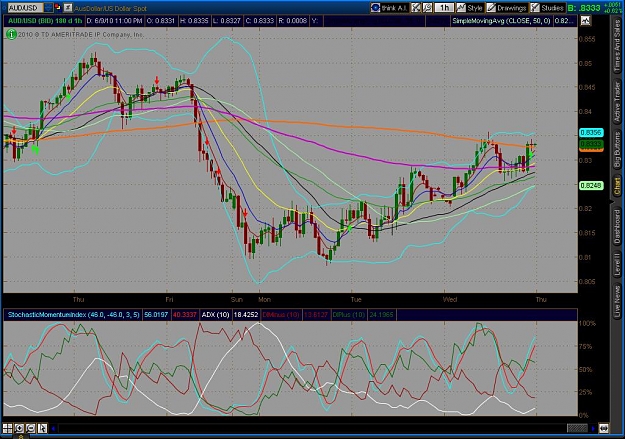Click the AusDollar/US Dollar Spot description
Image resolution: width=625 pixels, height=439 pixels.
[110, 8]
